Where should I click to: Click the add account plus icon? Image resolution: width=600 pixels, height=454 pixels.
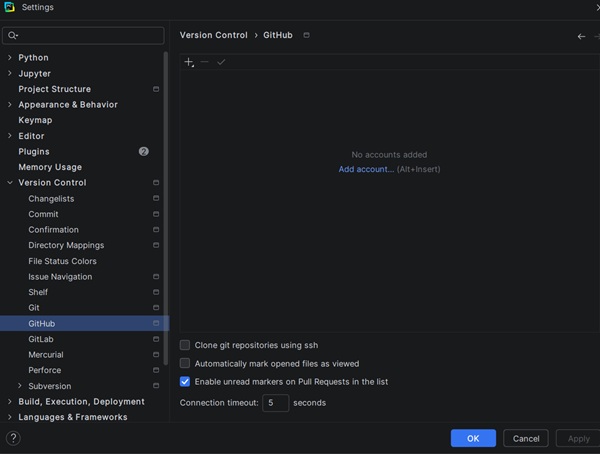point(189,62)
